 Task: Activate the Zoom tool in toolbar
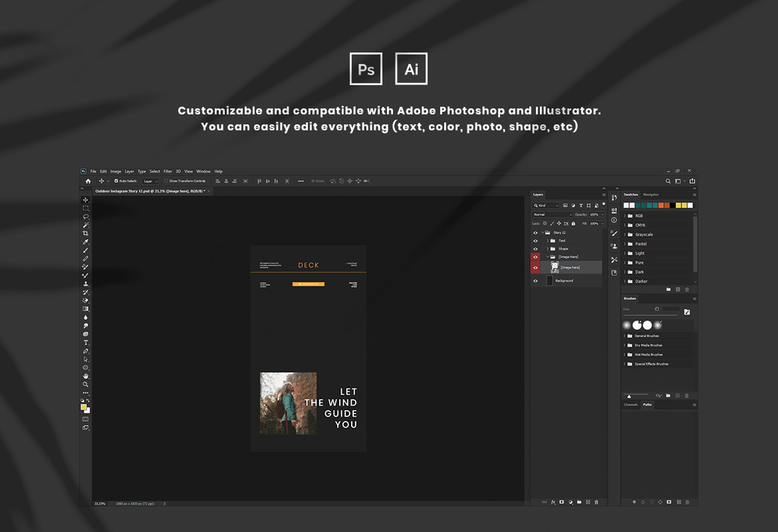click(x=85, y=384)
